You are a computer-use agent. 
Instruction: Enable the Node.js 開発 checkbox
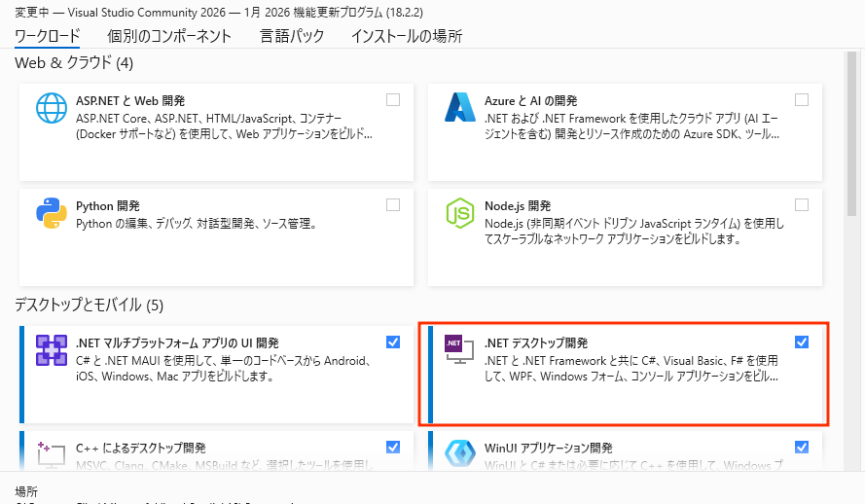click(x=802, y=204)
